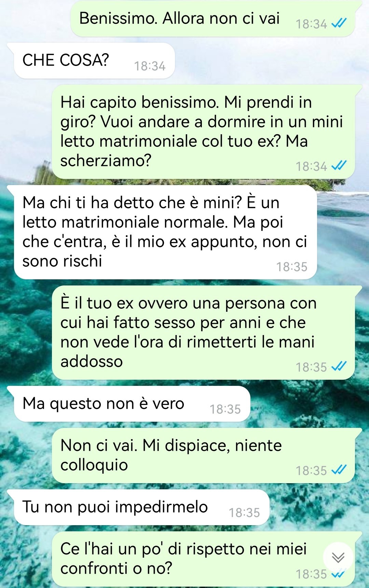Tap double check marks on 'niente colloquio' message
The width and height of the screenshot is (369, 588).
tap(339, 471)
